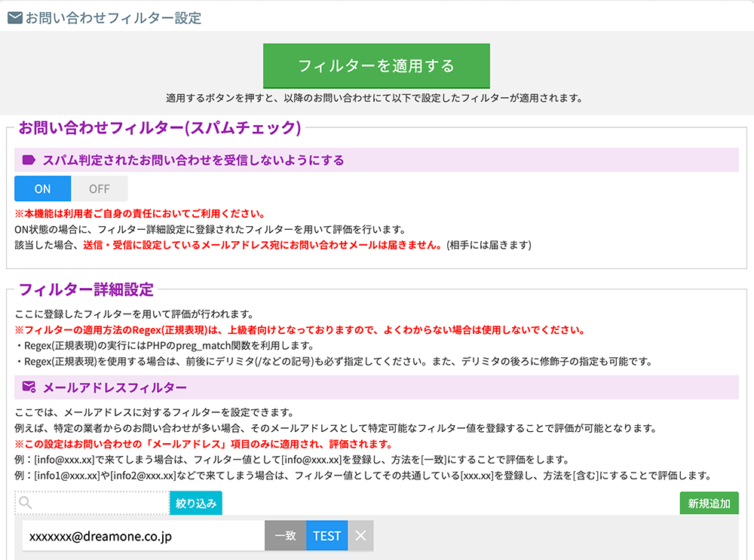This screenshot has width=754, height=560.
Task: Turn the spam filter ON
Action: (x=42, y=188)
